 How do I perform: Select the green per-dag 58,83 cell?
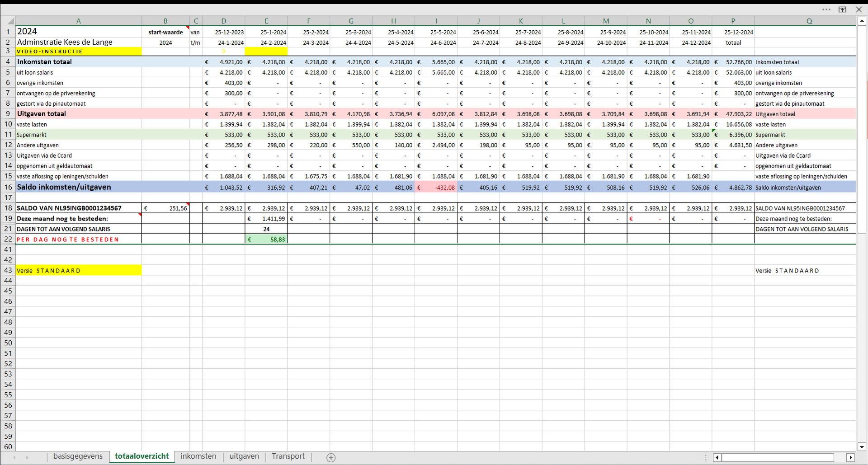tap(266, 240)
